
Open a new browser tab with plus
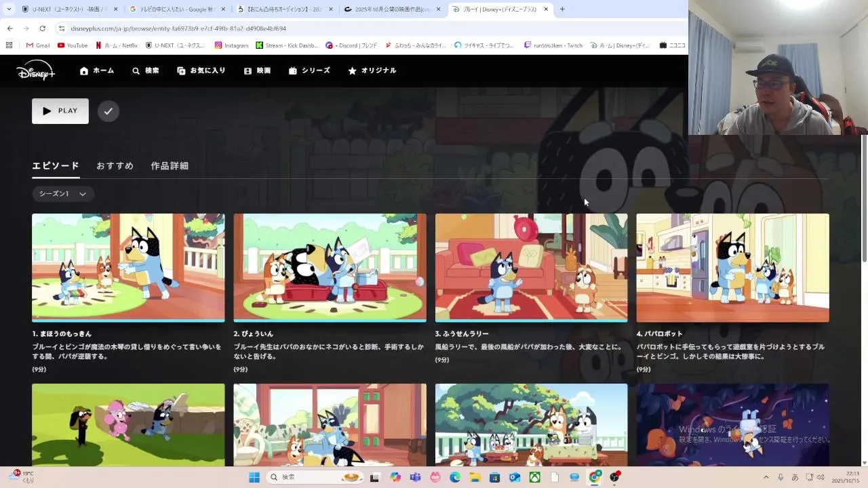(562, 9)
